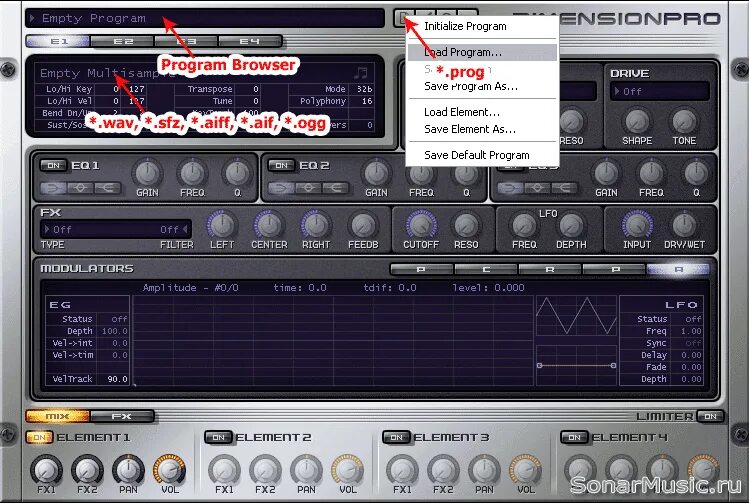The width and height of the screenshot is (749, 503).
Task: Switch to the MIX tab
Action: 58,416
